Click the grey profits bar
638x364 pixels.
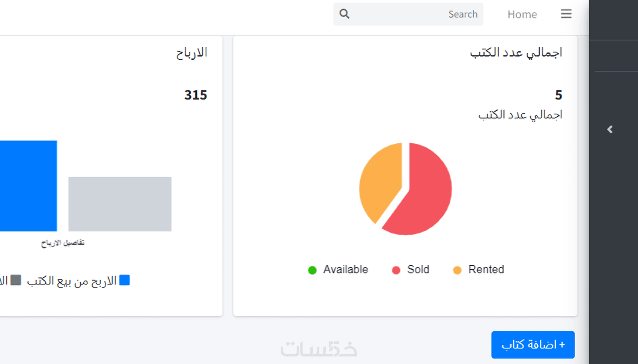[x=120, y=204]
